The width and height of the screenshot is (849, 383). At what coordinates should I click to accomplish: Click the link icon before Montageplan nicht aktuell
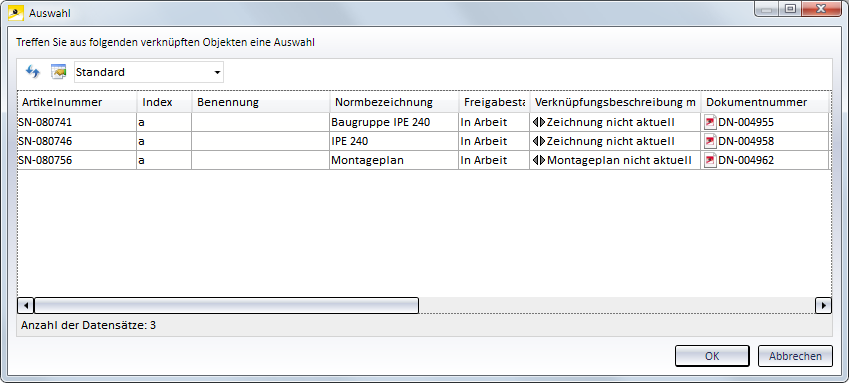pyautogui.click(x=539, y=160)
